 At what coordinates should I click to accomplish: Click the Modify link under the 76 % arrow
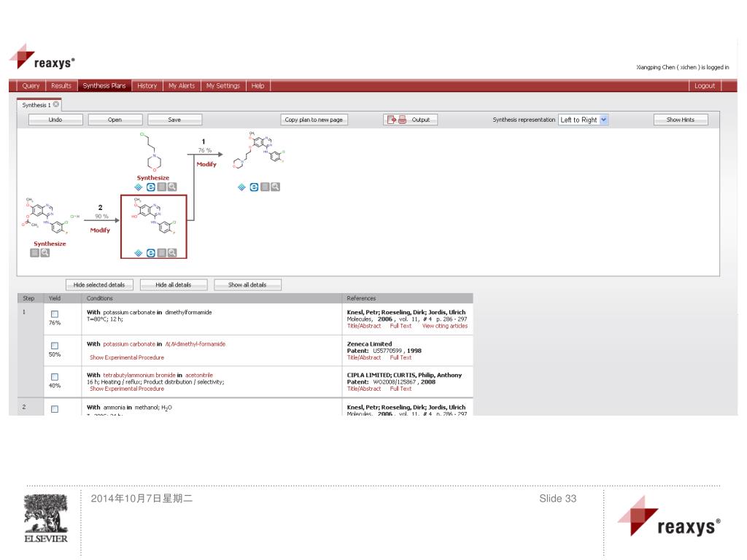tap(206, 164)
